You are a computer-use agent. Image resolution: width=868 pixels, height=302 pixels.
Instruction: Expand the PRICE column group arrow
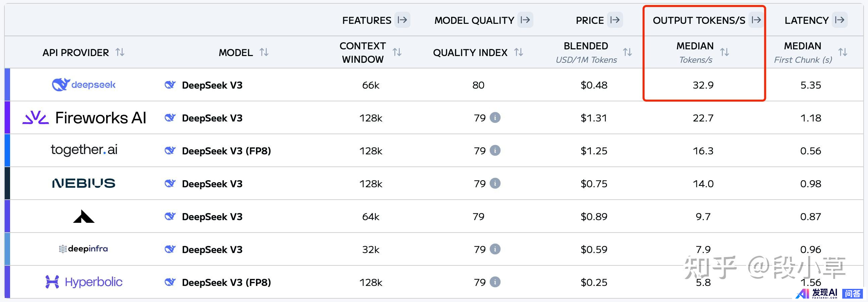tap(615, 20)
